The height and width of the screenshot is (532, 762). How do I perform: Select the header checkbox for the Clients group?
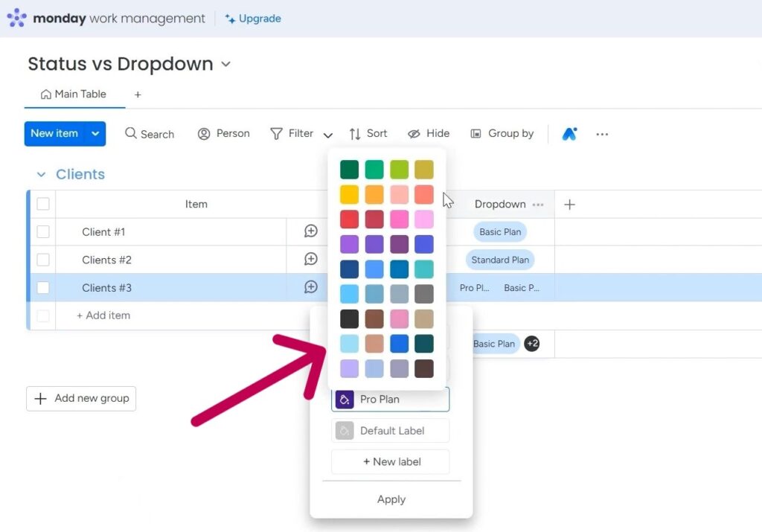[42, 204]
